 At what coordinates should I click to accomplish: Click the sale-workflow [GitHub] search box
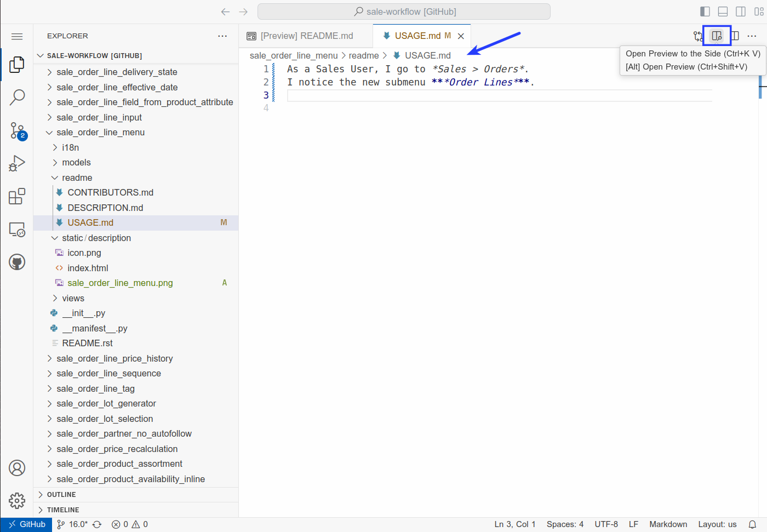404,12
